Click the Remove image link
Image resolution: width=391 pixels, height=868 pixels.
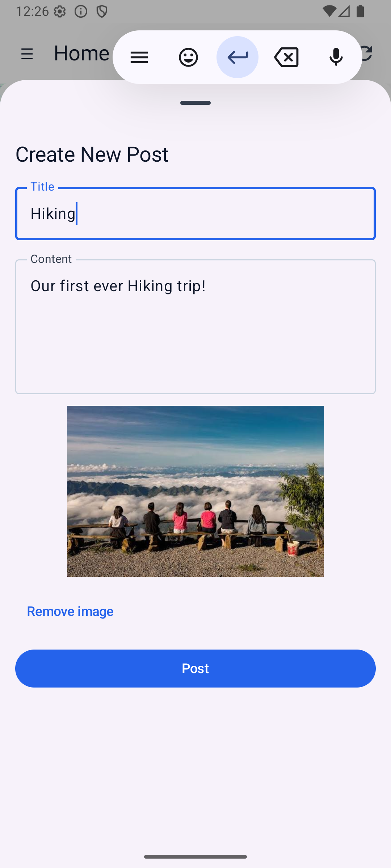pos(70,611)
